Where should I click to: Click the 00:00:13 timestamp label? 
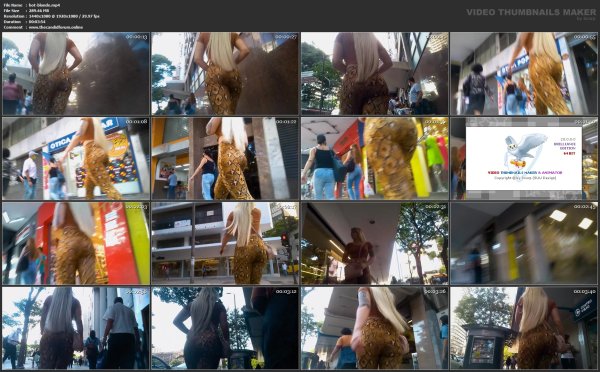click(137, 37)
